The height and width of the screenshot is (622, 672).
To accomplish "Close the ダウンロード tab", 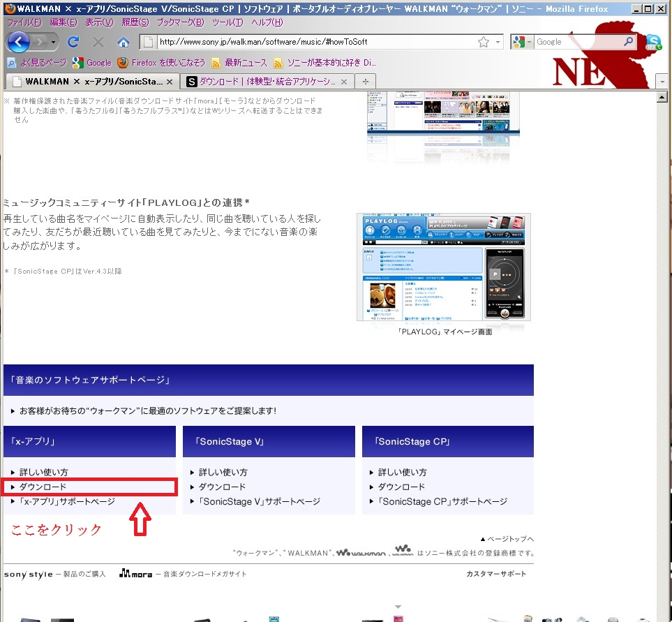I will tap(344, 82).
